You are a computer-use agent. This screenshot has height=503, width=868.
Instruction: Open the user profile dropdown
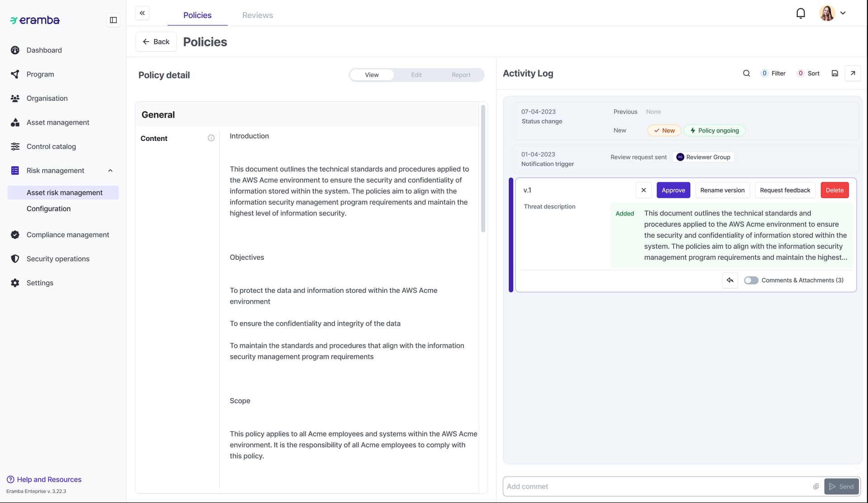[843, 13]
